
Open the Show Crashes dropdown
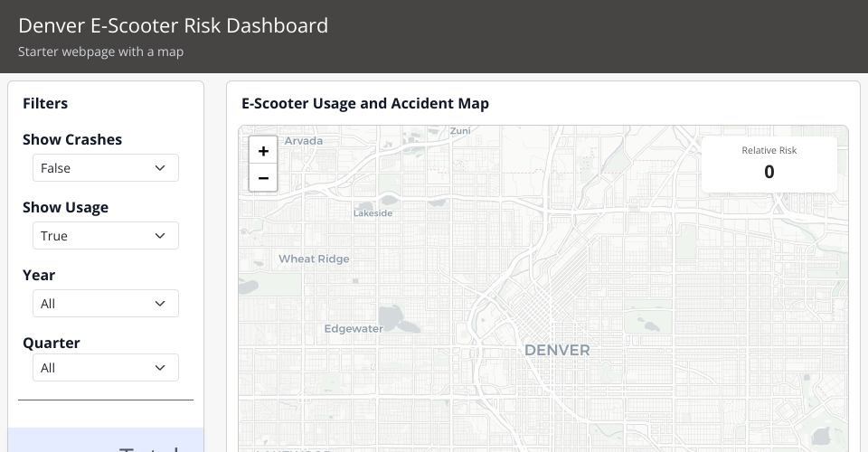[x=105, y=168]
